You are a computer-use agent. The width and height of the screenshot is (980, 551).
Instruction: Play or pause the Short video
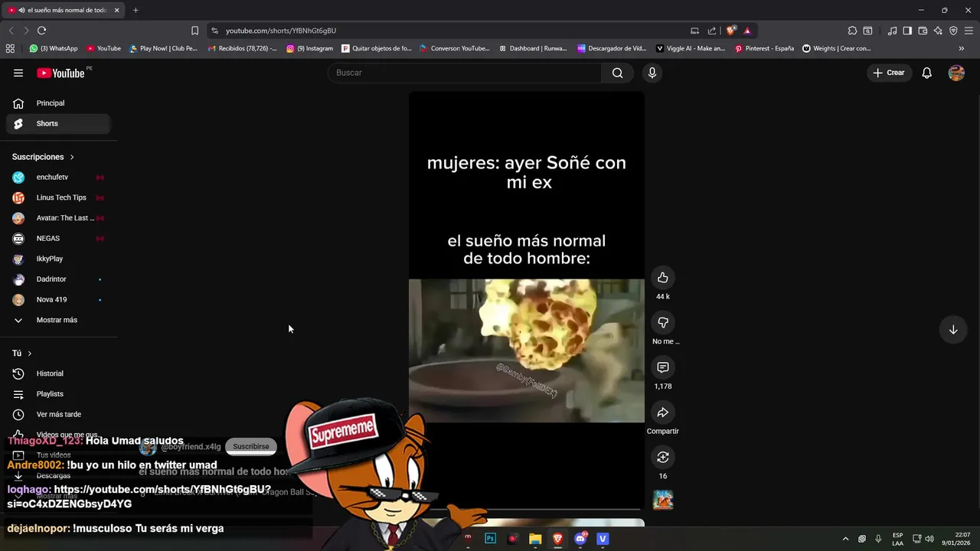click(527, 300)
